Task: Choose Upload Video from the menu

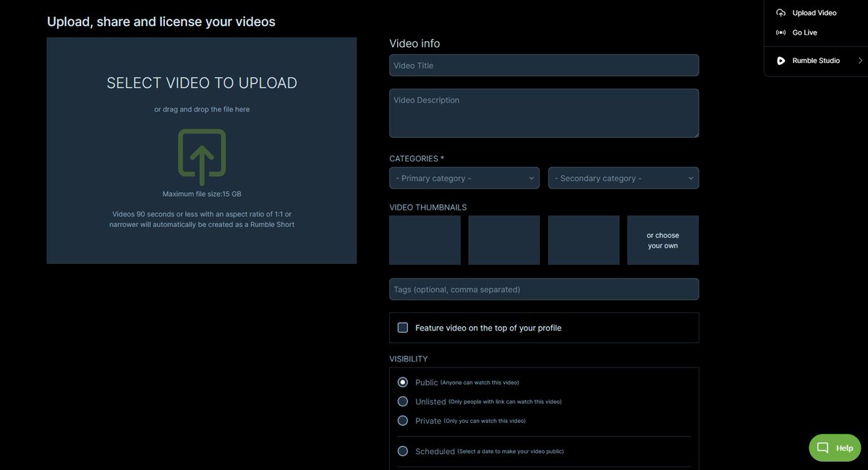Action: click(x=815, y=13)
